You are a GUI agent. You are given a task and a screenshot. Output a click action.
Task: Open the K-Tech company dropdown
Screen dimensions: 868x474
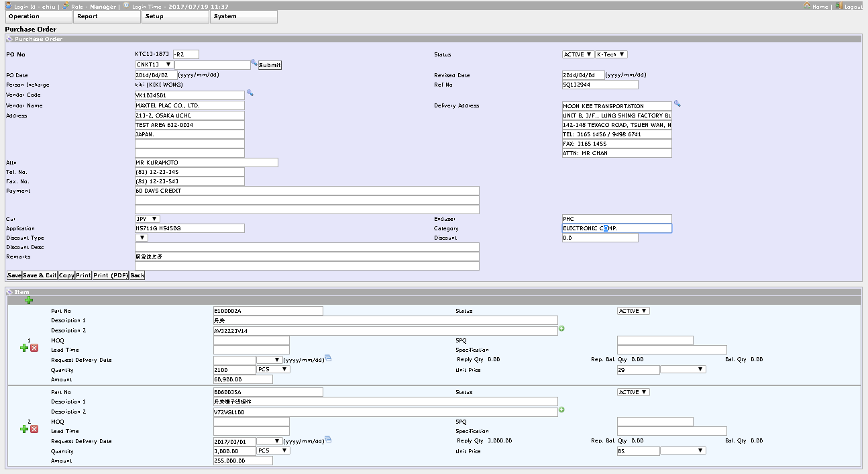[610, 54]
